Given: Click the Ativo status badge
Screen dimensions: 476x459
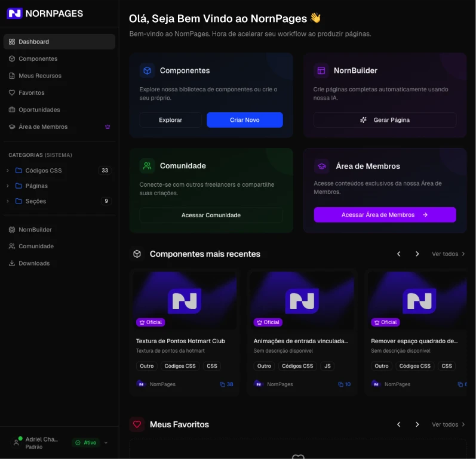Looking at the screenshot, I should pyautogui.click(x=85, y=443).
